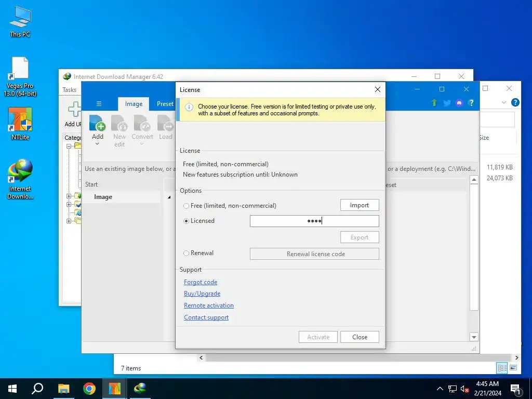Click the Renewal license code button
Screen dimensions: 532x399
tap(314, 254)
